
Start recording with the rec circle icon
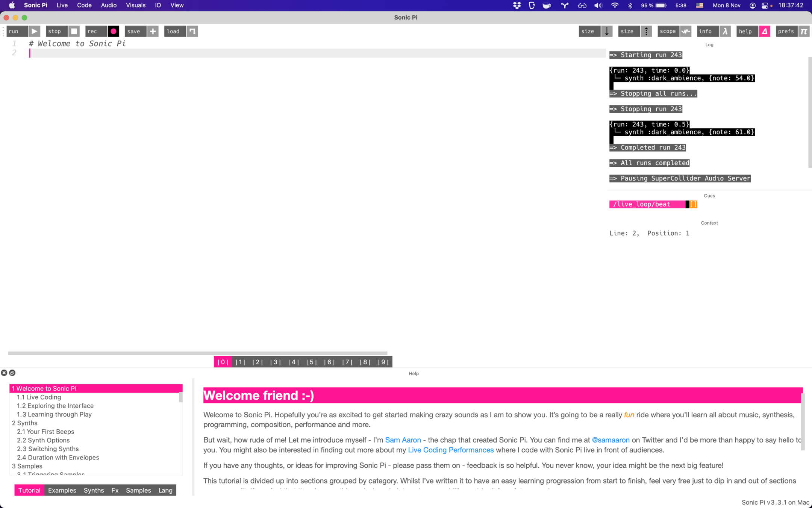click(x=113, y=31)
